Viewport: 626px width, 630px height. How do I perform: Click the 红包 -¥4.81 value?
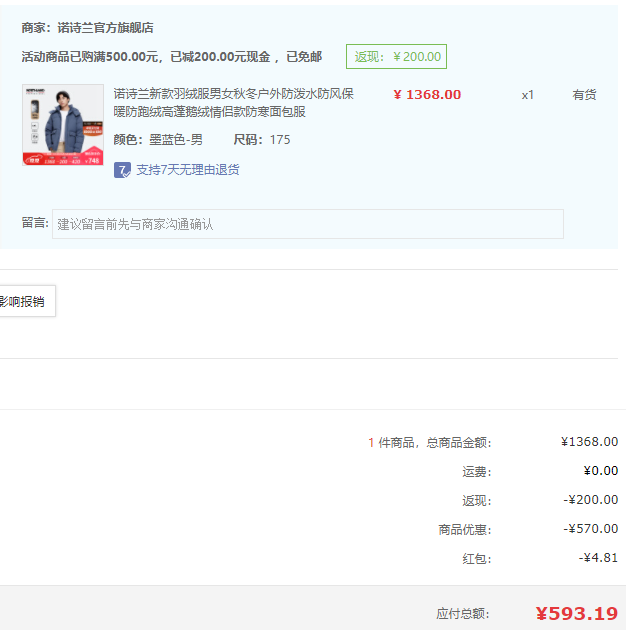(x=598, y=558)
